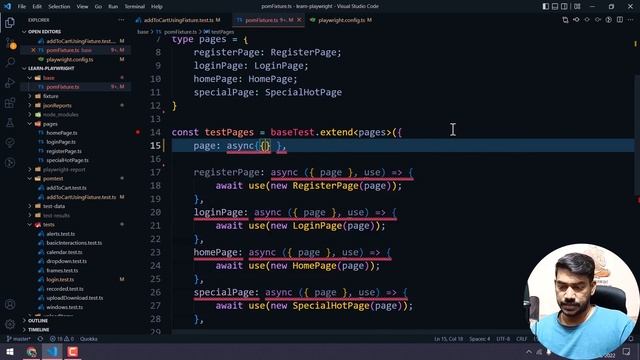This screenshot has width=640, height=360.
Task: Click master branch in status bar
Action: pyautogui.click(x=19, y=339)
